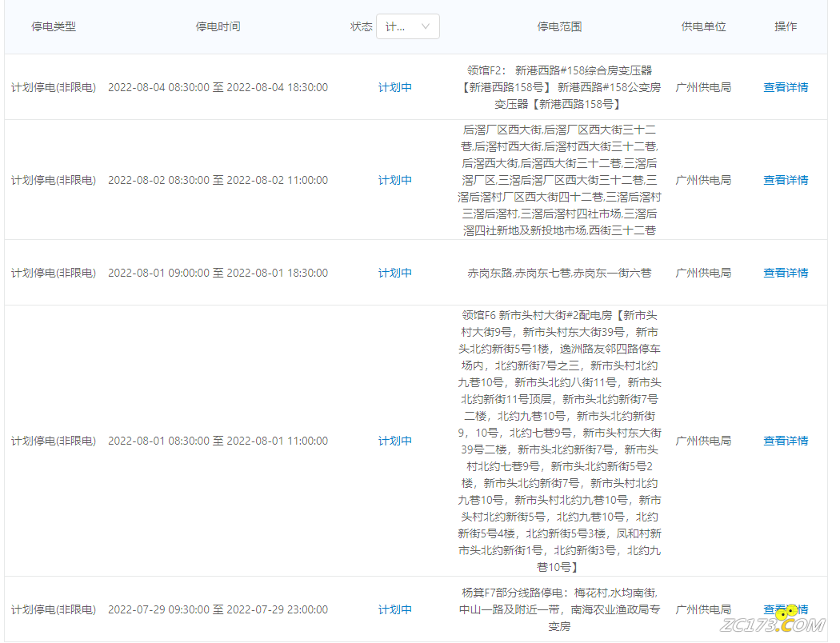Screen dimensions: 840x643
Task: Click the 状态 header label
Action: point(361,26)
